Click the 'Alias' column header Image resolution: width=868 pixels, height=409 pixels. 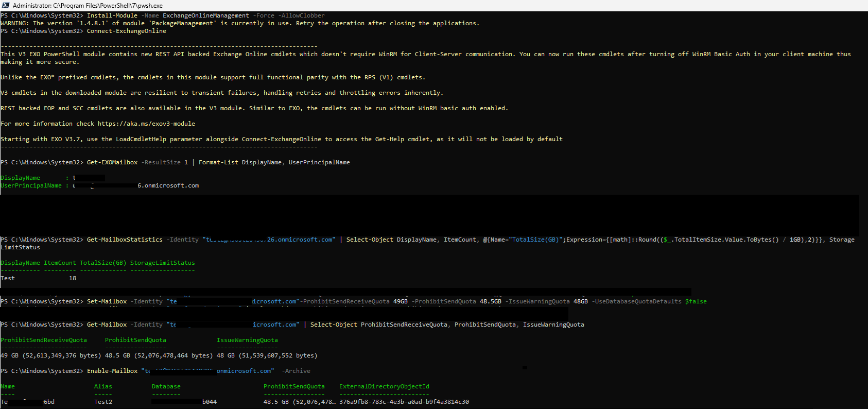103,386
